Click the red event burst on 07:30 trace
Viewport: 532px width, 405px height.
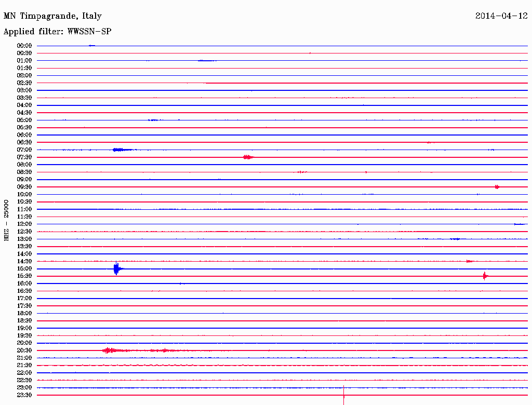(x=248, y=157)
